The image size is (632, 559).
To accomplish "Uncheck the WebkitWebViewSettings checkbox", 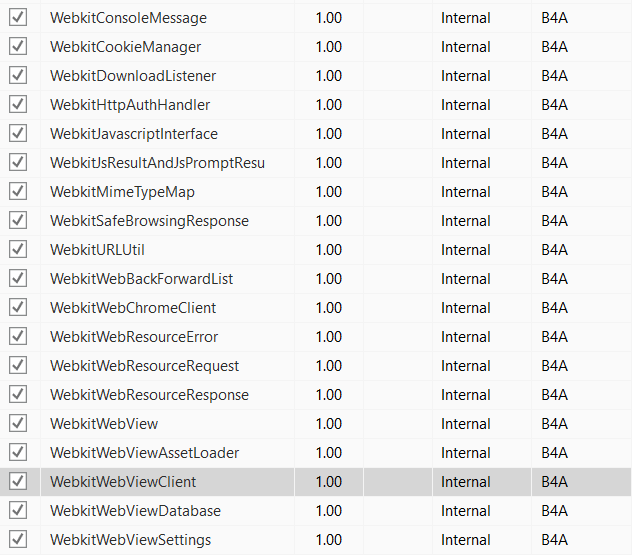I will tap(18, 539).
